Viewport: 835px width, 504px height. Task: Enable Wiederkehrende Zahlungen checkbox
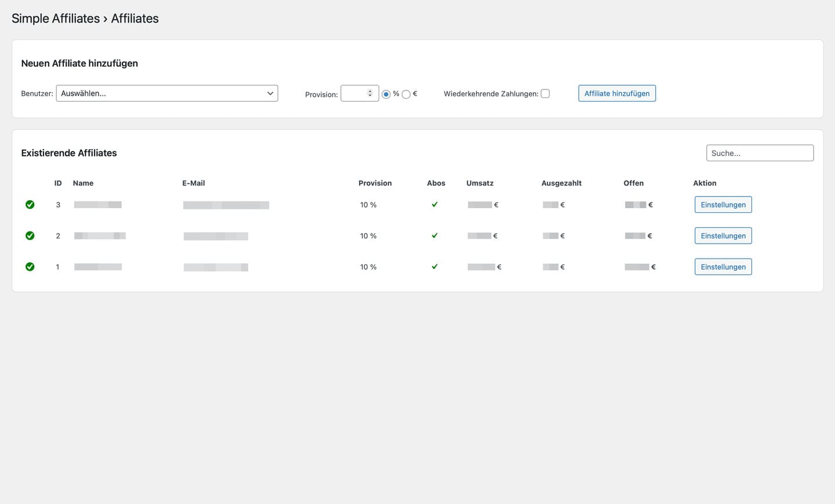545,93
